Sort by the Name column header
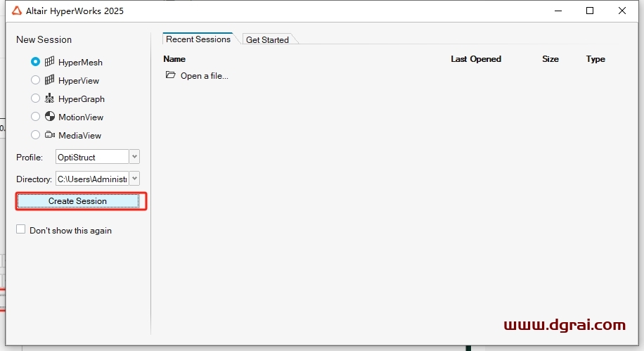 click(x=174, y=59)
